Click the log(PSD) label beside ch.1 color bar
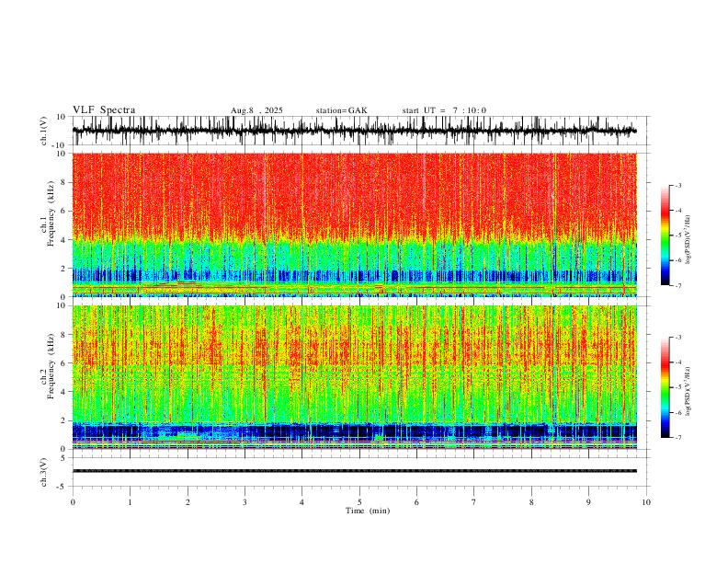Screen dimensions: 728x563 [x=688, y=240]
